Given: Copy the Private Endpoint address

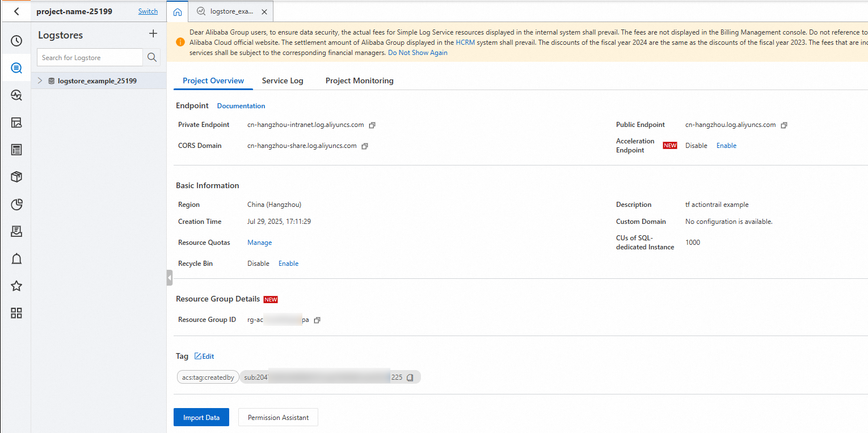Looking at the screenshot, I should click(372, 125).
